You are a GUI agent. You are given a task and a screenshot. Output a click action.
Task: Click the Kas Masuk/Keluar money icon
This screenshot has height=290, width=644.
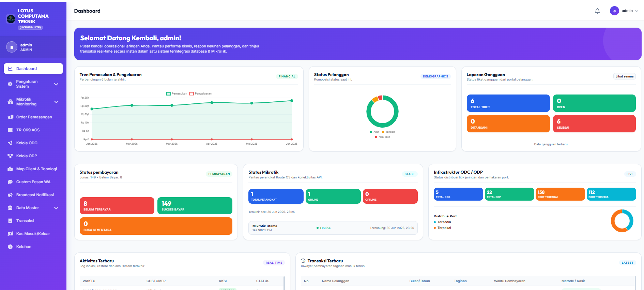pyautogui.click(x=10, y=234)
